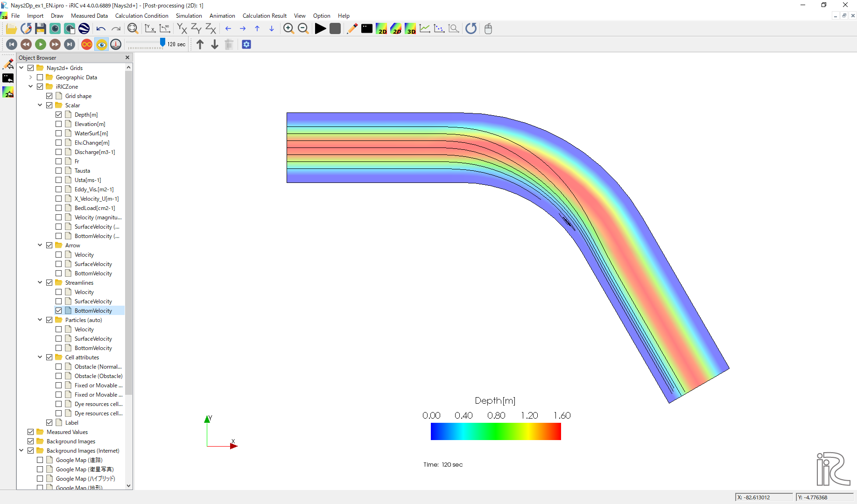
Task: Redo the last undone action
Action: click(x=115, y=28)
